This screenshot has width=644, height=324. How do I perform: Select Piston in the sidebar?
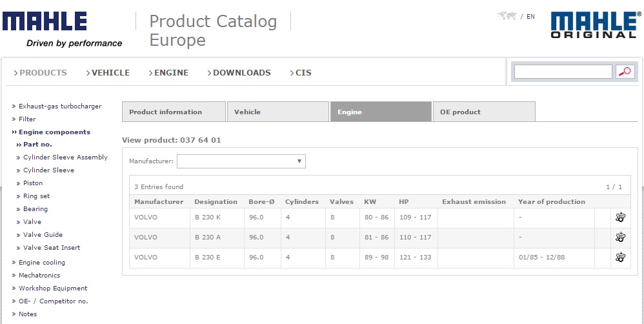point(33,183)
